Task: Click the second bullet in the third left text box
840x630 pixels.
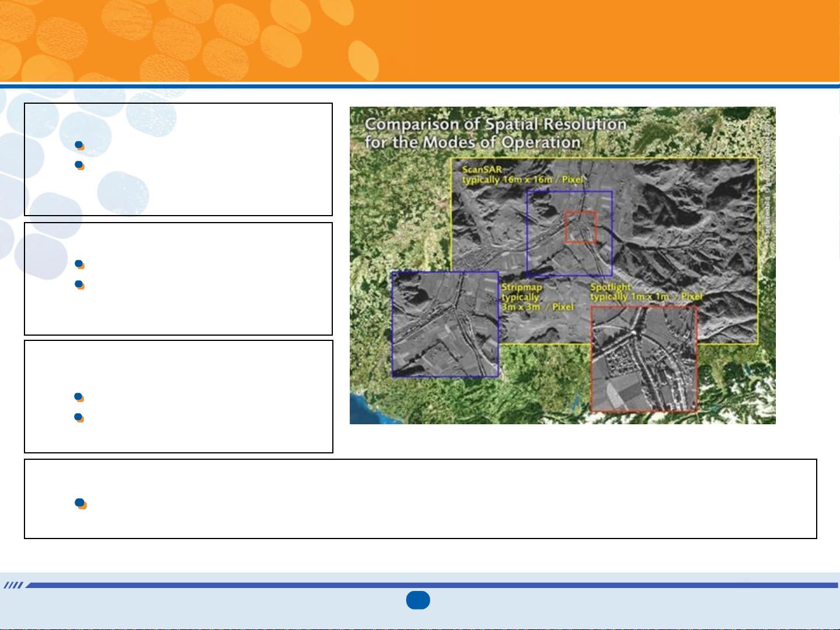Action: pos(79,417)
